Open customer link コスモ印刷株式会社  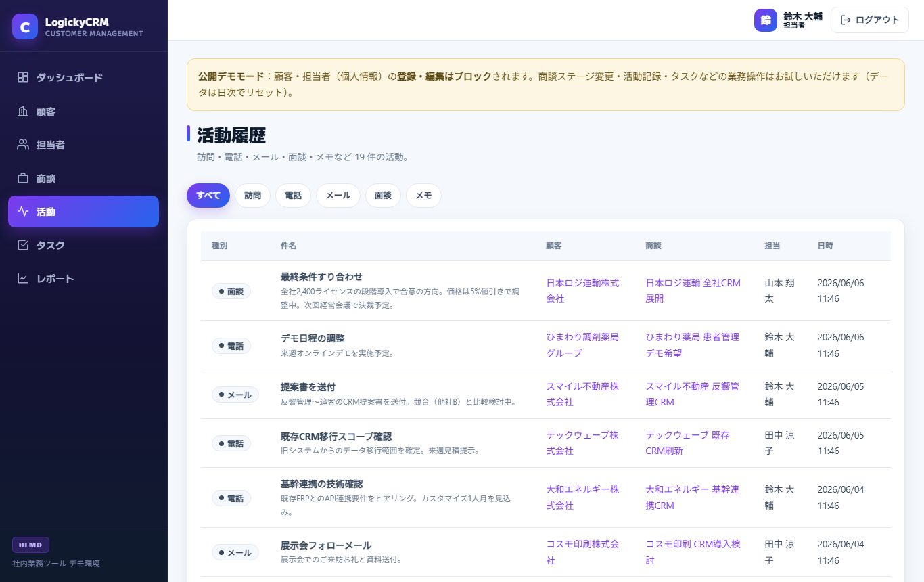[582, 552]
